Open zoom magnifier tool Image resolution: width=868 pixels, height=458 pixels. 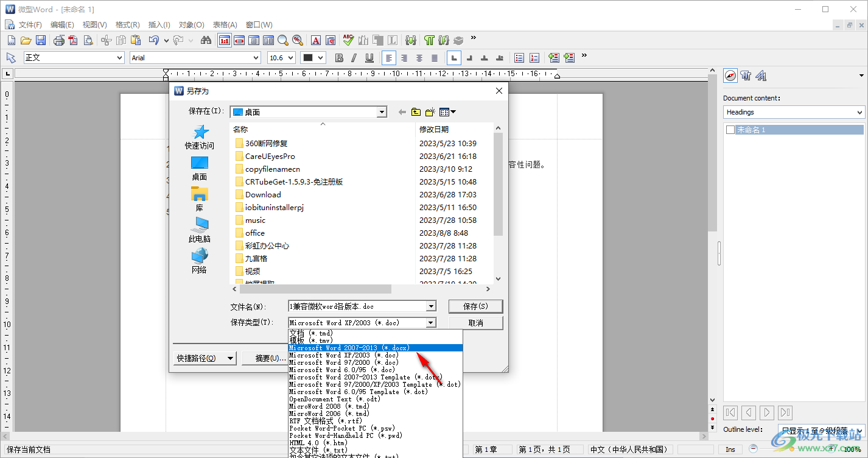(x=282, y=40)
